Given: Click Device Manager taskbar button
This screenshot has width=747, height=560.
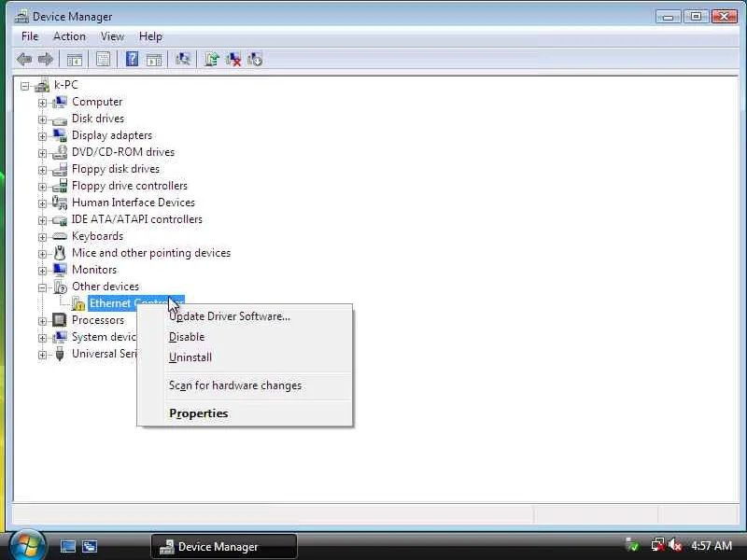Looking at the screenshot, I should pos(224,546).
